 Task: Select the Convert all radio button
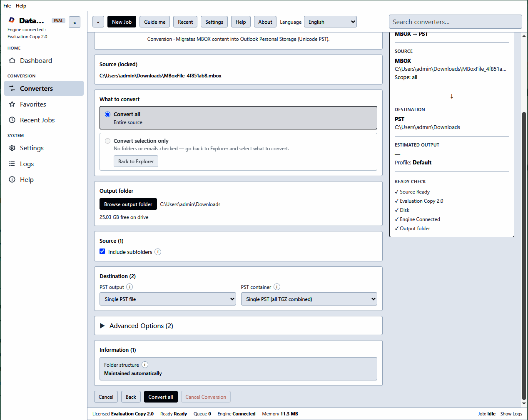click(108, 114)
